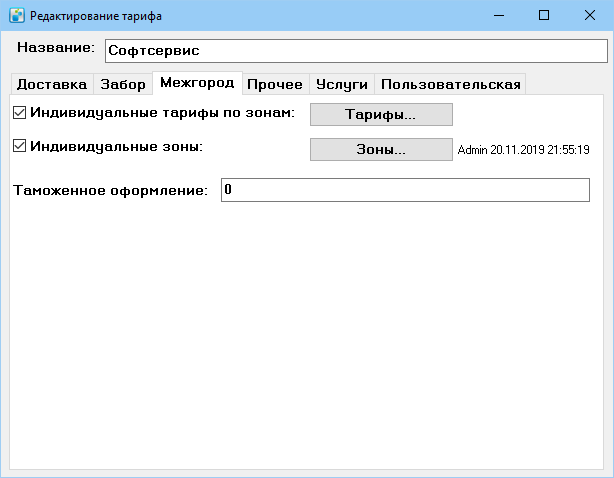The height and width of the screenshot is (478, 614).
Task: Maximize the Редактирование тарифа window
Action: pos(544,16)
